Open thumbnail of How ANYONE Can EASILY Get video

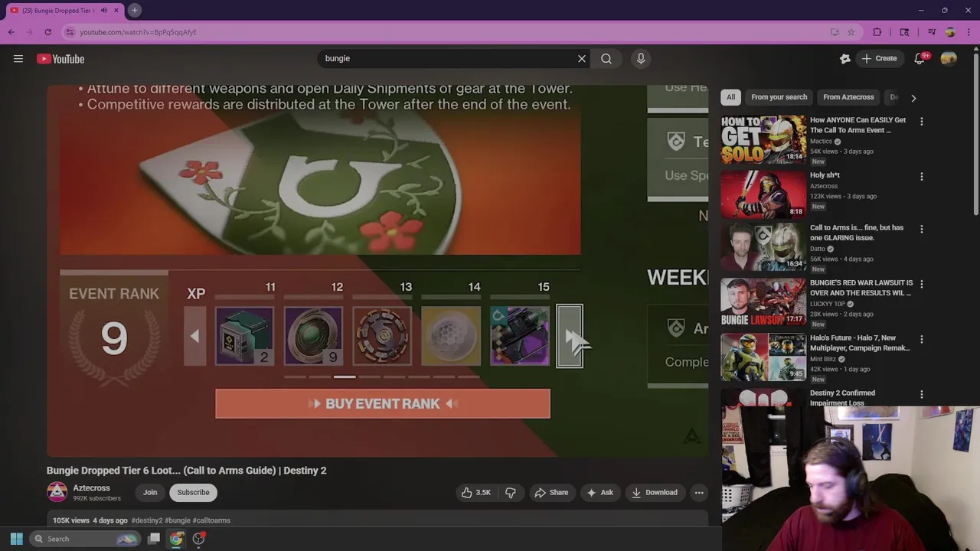click(763, 140)
